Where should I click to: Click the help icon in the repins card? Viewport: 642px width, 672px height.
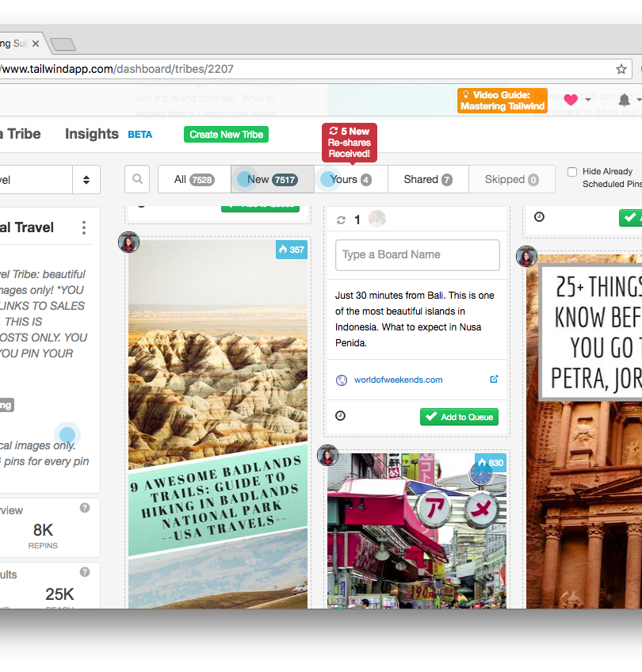point(85,508)
